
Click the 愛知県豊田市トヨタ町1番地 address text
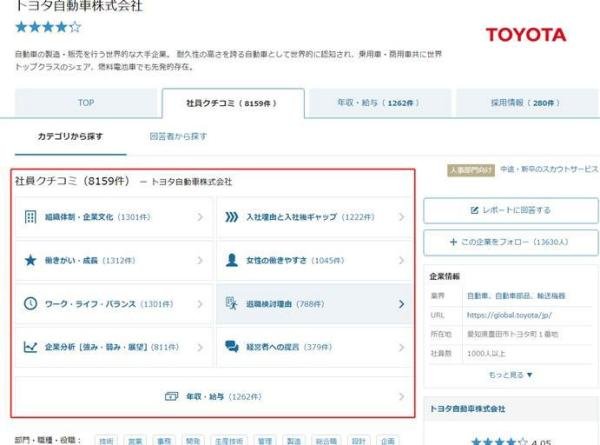pyautogui.click(x=512, y=334)
